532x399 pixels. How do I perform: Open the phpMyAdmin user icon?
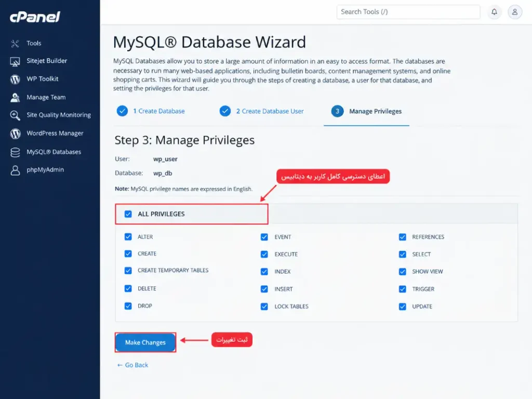(15, 170)
